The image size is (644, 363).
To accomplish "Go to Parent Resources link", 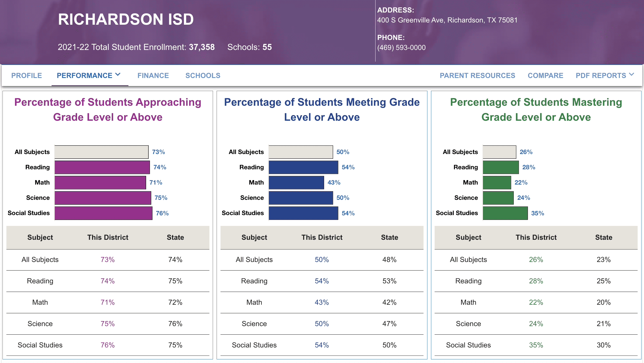I will [477, 75].
